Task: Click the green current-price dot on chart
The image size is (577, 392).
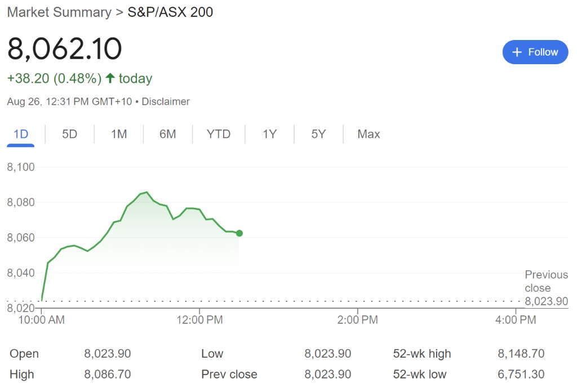Action: [x=239, y=233]
